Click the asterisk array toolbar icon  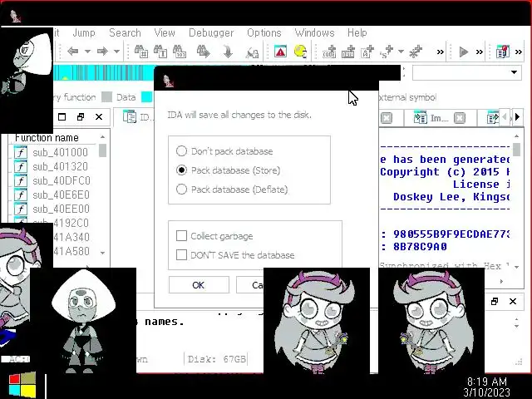416,52
